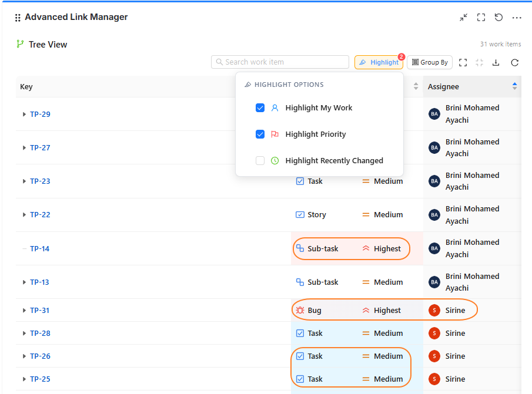Viewport: 532px width, 394px height.
Task: Click the tree reload icon
Action: pos(514,62)
